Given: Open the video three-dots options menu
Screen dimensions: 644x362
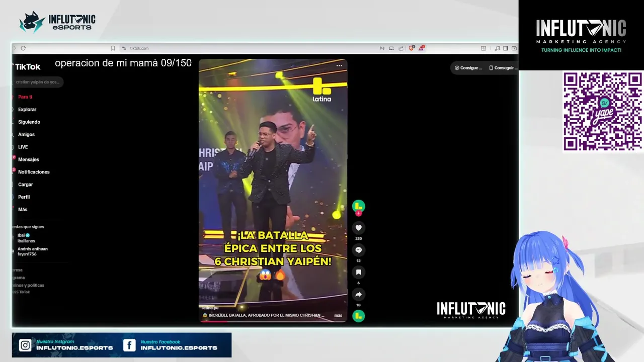Looking at the screenshot, I should pos(339,65).
